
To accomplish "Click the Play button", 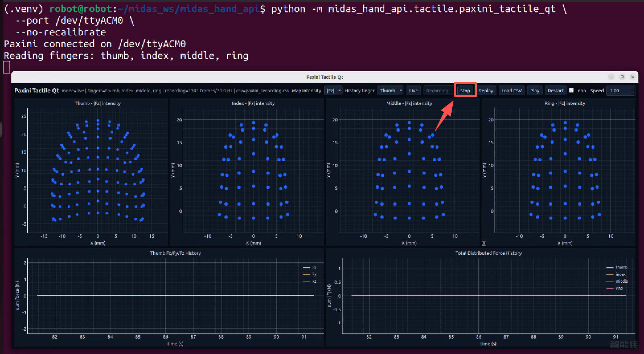I will (535, 91).
